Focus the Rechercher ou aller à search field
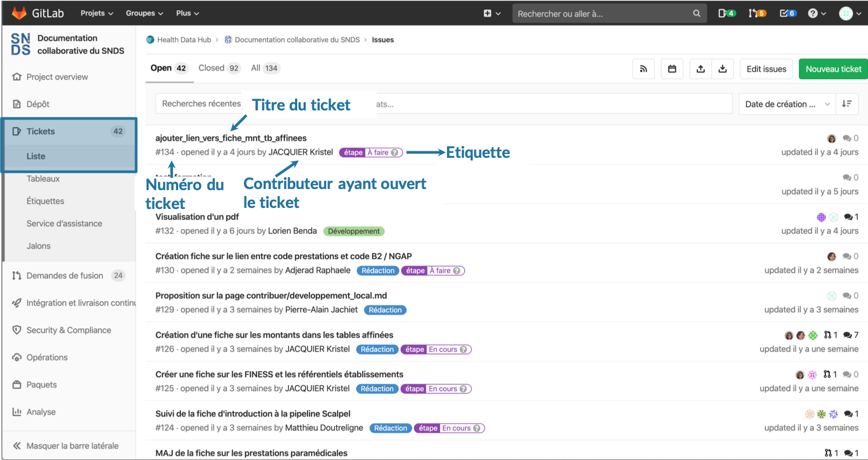868x460 pixels. (x=603, y=13)
